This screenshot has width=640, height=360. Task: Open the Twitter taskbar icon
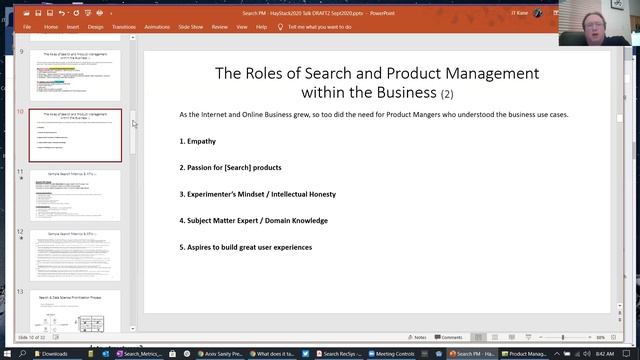pyautogui.click(x=305, y=354)
